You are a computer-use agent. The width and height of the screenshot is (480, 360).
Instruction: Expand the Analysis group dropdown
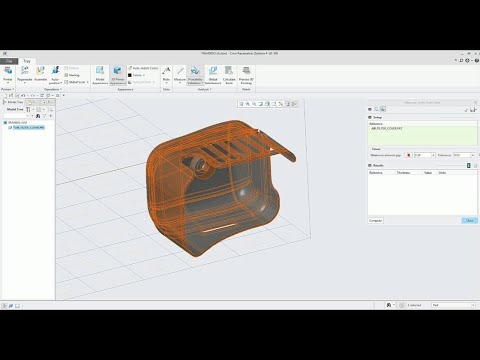click(x=205, y=89)
